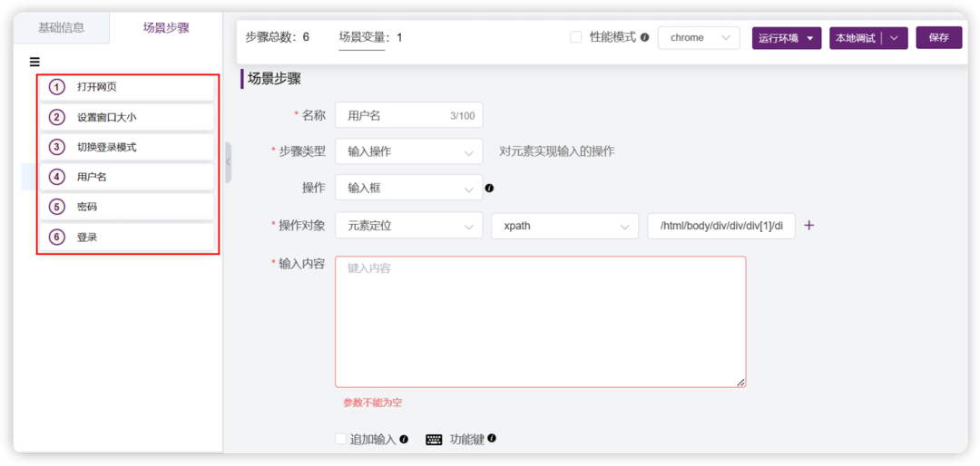980x466 pixels.
Task: Select the 场景步骤 tab
Action: [166, 28]
